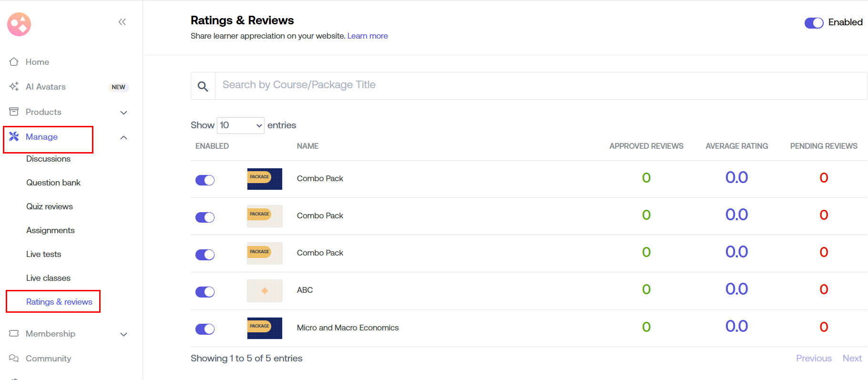Screen dimensions: 868x380
Task: Click the app logo in sidebar
Action: click(x=19, y=24)
